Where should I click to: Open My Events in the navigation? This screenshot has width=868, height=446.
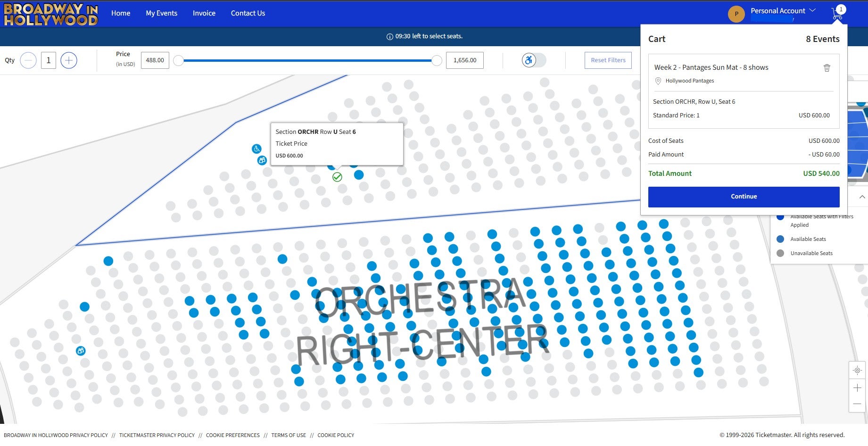[x=162, y=13]
